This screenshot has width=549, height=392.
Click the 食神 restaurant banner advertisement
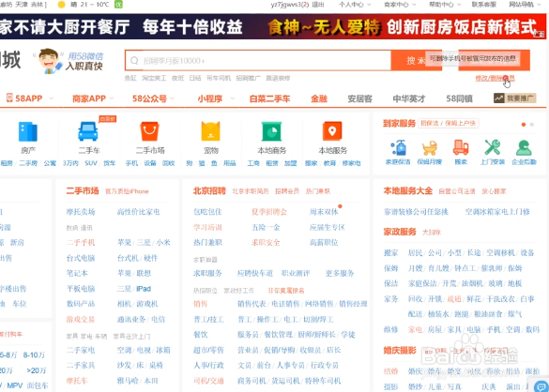(273, 26)
